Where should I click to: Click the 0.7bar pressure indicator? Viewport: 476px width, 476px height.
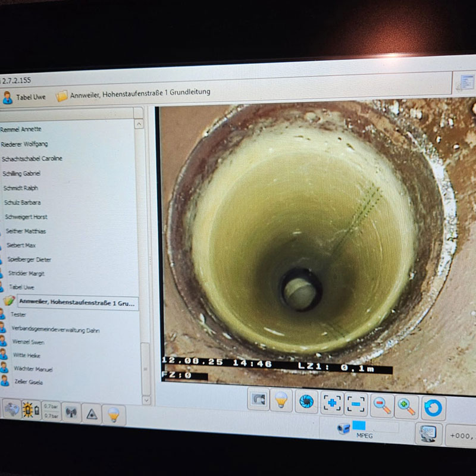(x=50, y=411)
